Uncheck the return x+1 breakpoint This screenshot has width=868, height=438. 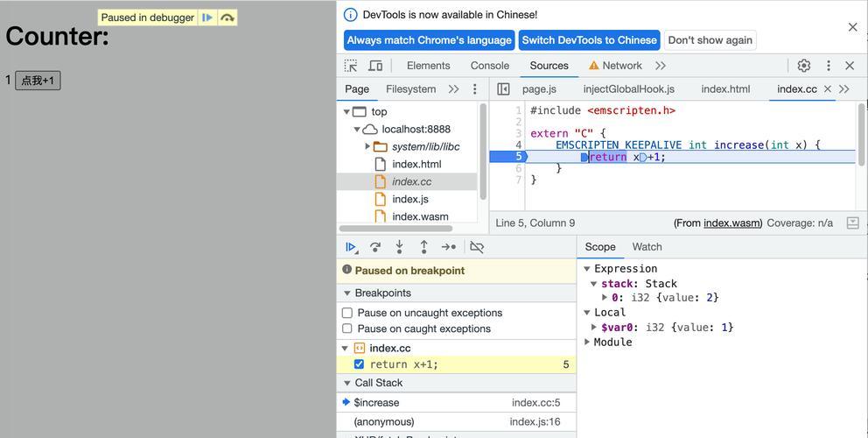tap(359, 364)
